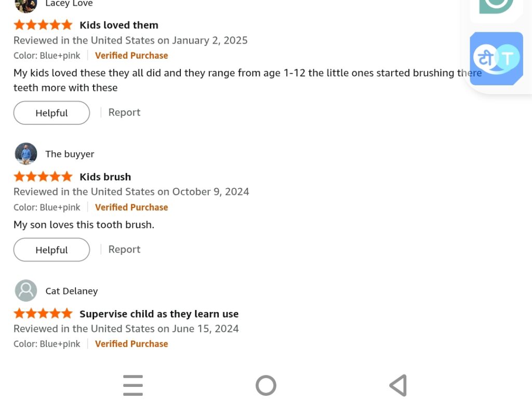The height and width of the screenshot is (415, 532).
Task: Tap the five-star rating on Cat Delaney's review
Action: tap(43, 314)
